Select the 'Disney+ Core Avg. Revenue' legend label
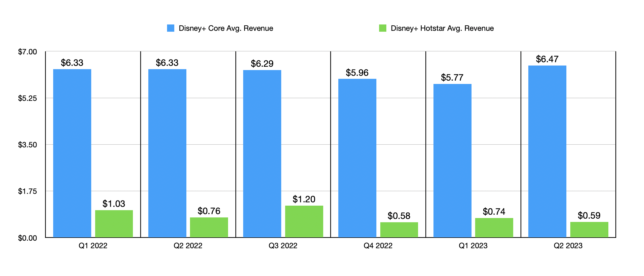 tap(226, 28)
